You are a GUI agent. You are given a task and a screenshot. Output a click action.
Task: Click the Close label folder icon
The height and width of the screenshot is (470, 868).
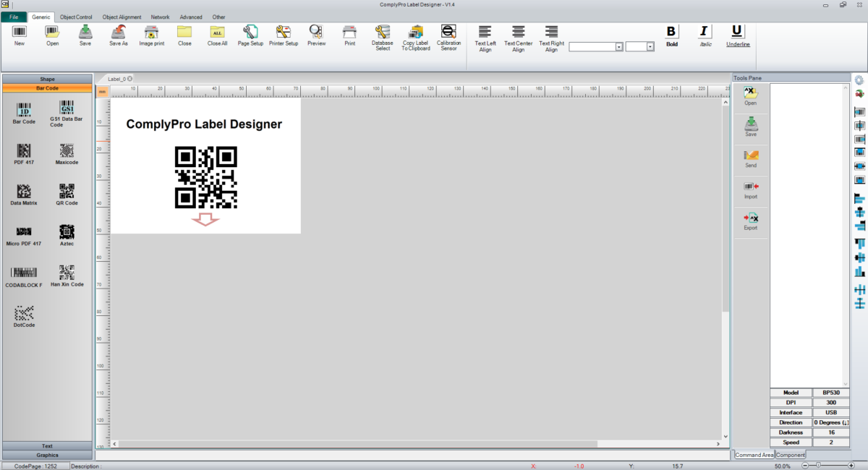tap(184, 35)
